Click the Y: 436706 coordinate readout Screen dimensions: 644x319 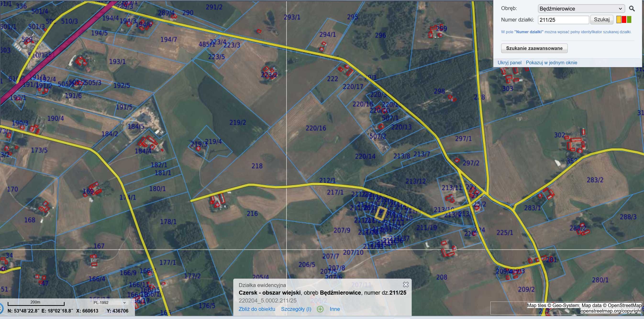(x=117, y=311)
